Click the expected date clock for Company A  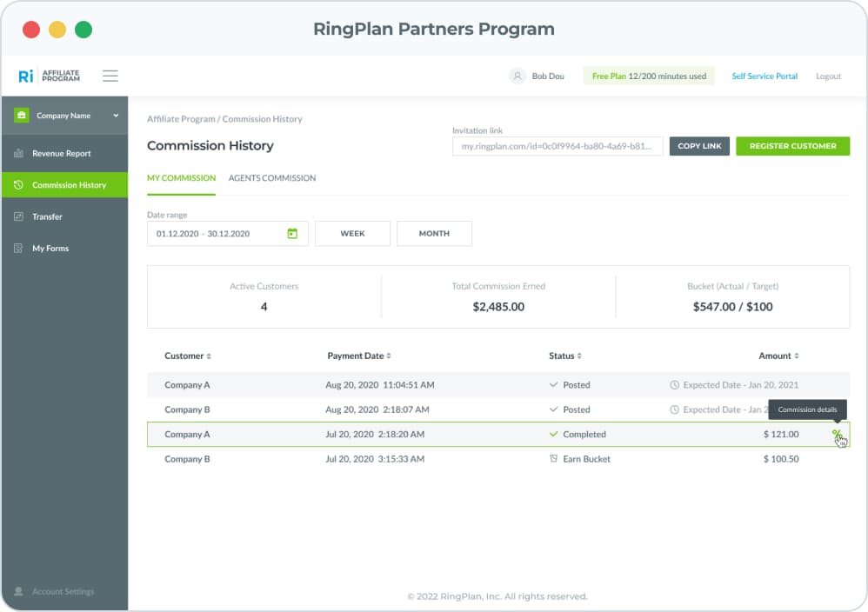pos(674,384)
